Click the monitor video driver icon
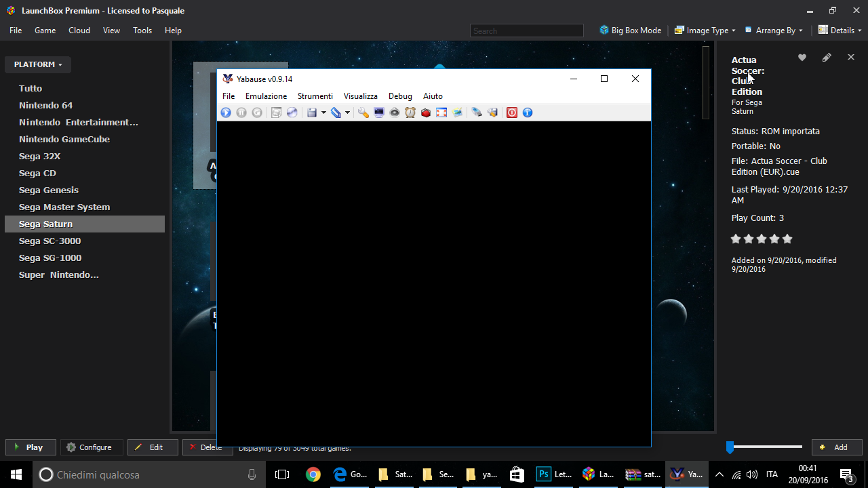The image size is (868, 488). tap(379, 113)
